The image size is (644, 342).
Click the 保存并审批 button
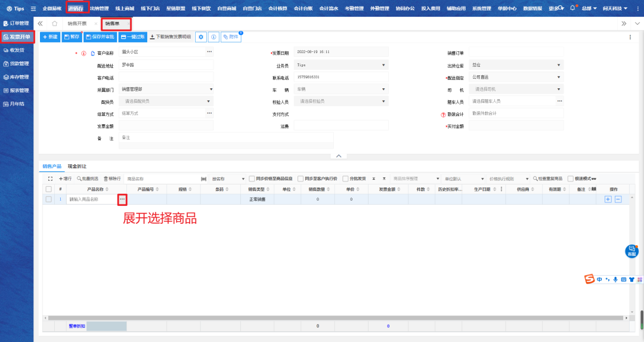[100, 37]
